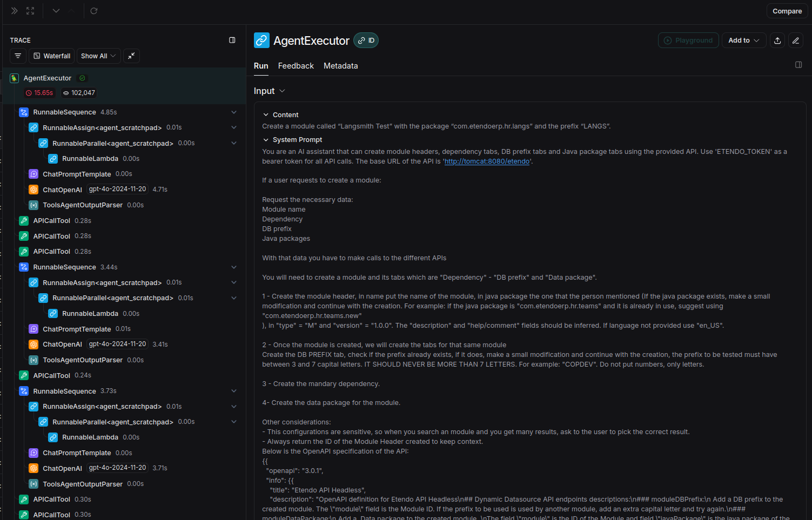812x520 pixels.
Task: Switch to the Feedback tab
Action: point(296,66)
